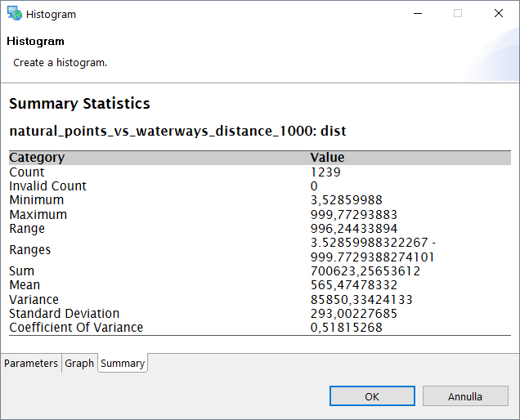Click the Standard Deviation value
Viewport: 520px width, 420px height.
click(354, 314)
